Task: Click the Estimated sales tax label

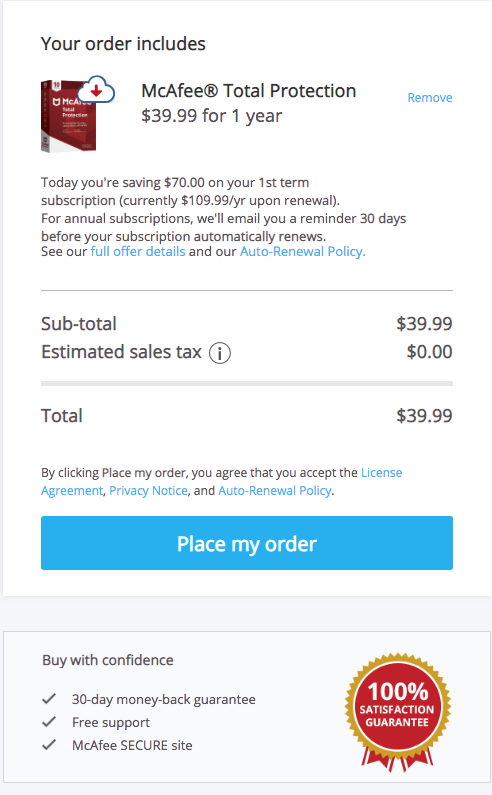Action: pyautogui.click(x=122, y=352)
